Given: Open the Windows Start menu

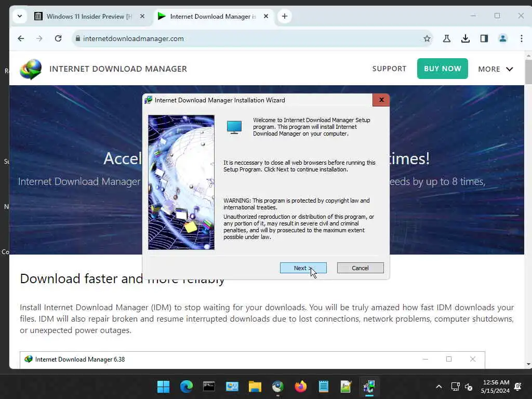Looking at the screenshot, I should click(163, 387).
